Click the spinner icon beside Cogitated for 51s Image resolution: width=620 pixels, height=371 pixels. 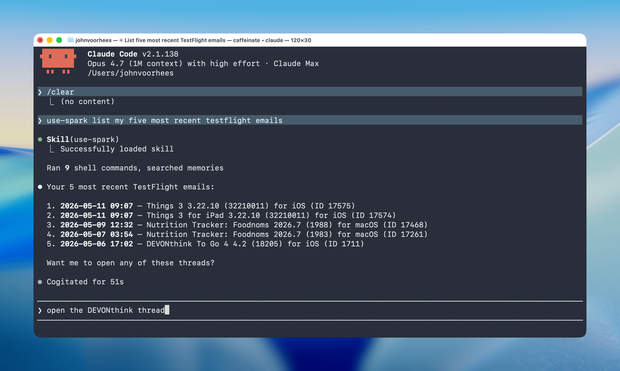pyautogui.click(x=40, y=282)
